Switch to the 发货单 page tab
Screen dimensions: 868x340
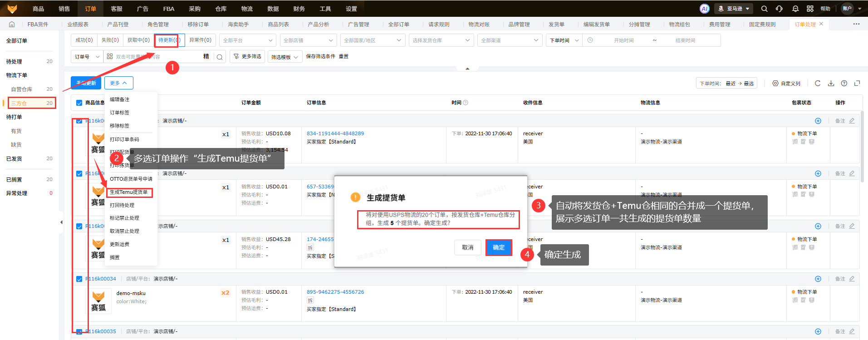[x=556, y=25]
